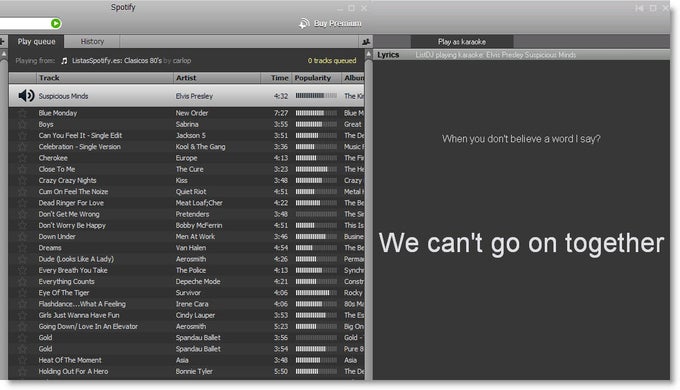Open the ListasSpotify.es: Clasicos 80's playlist link
680x390 pixels.
pyautogui.click(x=117, y=61)
